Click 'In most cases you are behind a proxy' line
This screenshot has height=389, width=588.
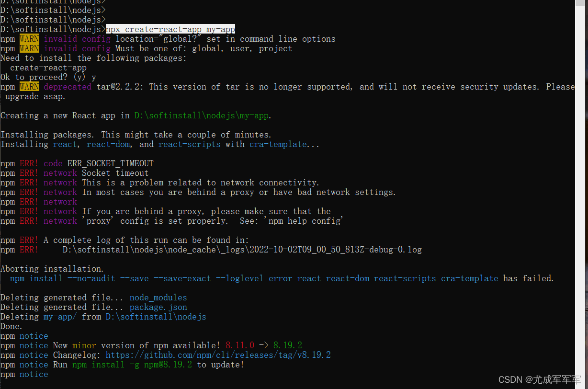tap(198, 192)
